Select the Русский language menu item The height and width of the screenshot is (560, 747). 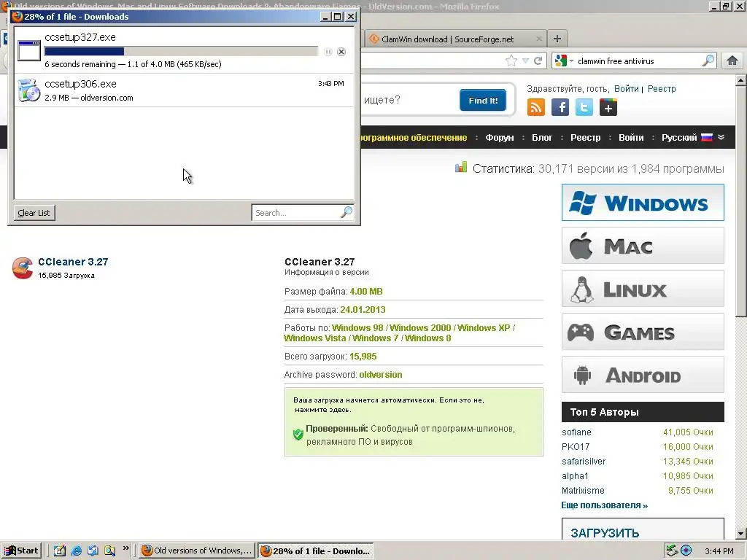pyautogui.click(x=679, y=137)
